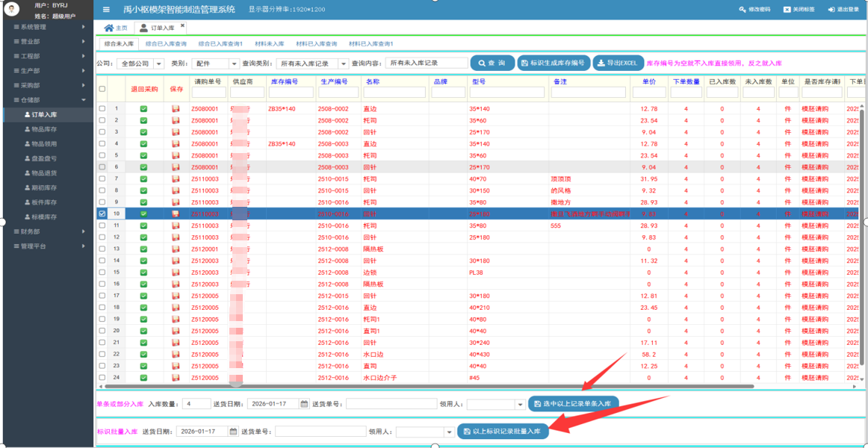The width and height of the screenshot is (868, 448).
Task: Close the 订单入库 tab
Action: (x=182, y=26)
